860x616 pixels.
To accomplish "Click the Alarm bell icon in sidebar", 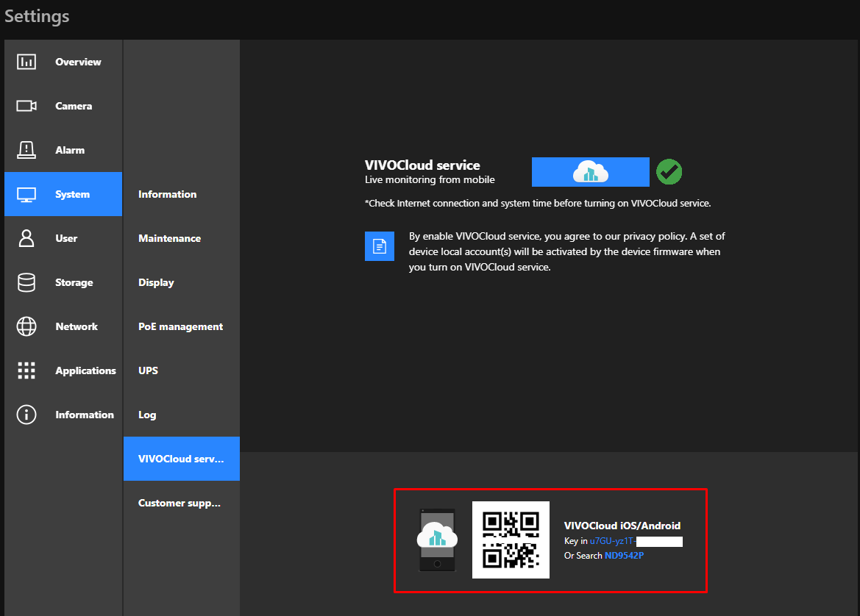I will [x=26, y=150].
